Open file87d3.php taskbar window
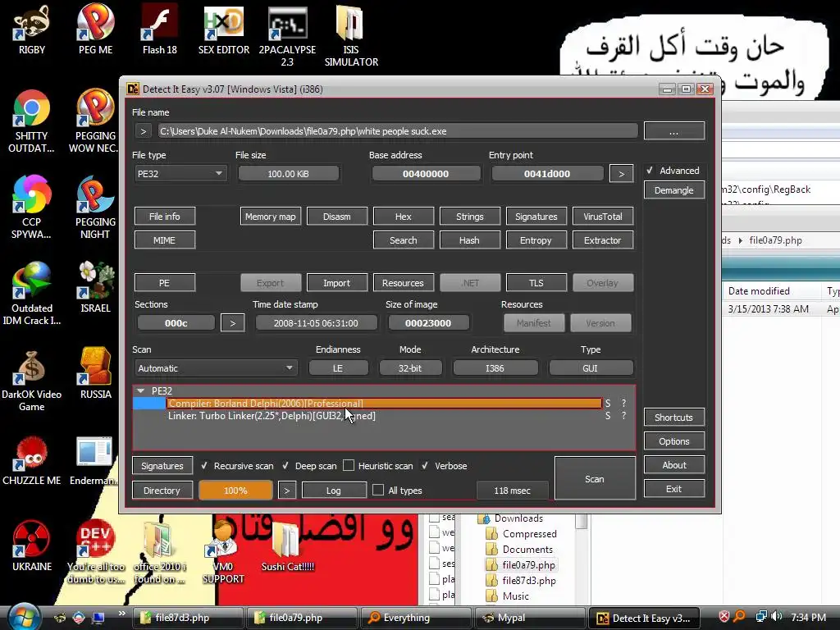 point(188,618)
